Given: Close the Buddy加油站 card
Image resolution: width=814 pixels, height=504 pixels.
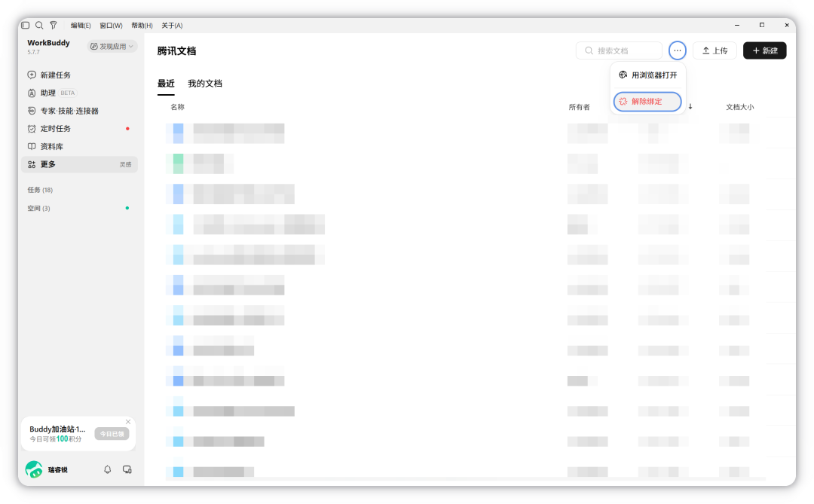Looking at the screenshot, I should coord(128,421).
